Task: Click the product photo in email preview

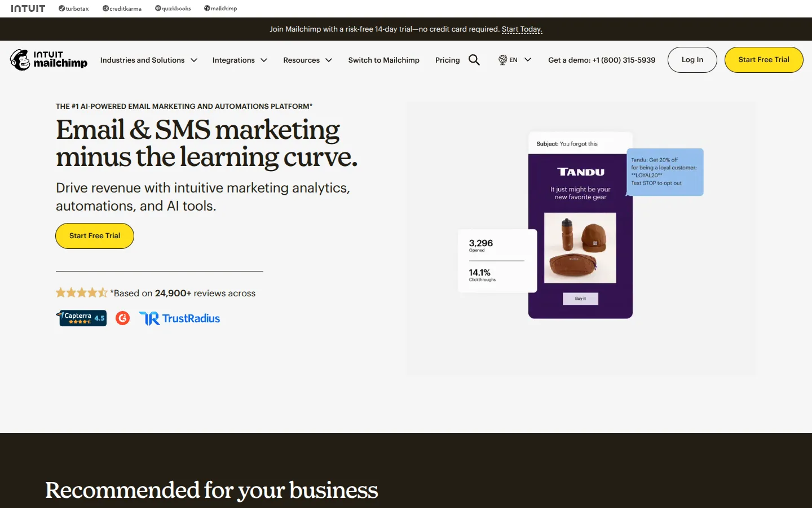Action: click(x=580, y=248)
